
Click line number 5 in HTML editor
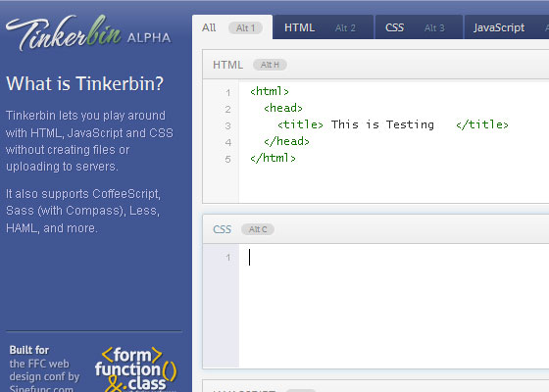point(227,159)
